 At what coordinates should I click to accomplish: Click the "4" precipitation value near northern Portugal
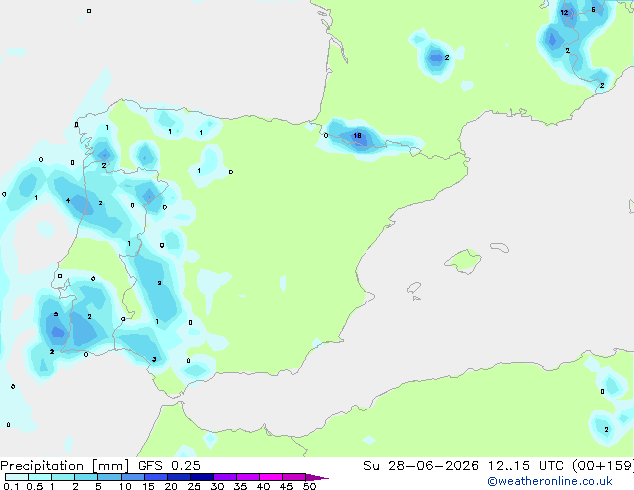[68, 201]
